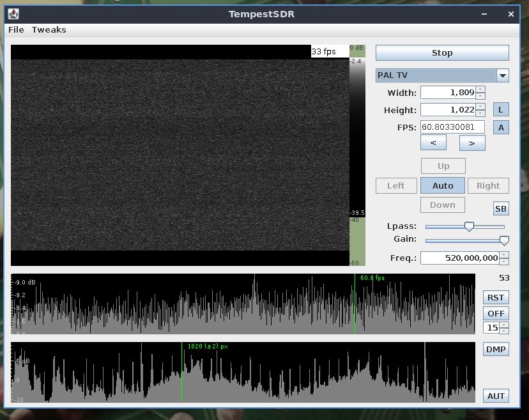This screenshot has height=420, width=529.
Task: Open the PAL TV video mode dropdown
Action: (x=503, y=75)
